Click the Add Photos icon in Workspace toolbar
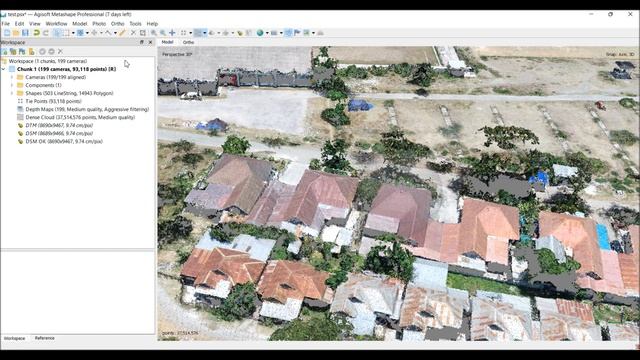The width and height of the screenshot is (640, 360). coord(13,51)
